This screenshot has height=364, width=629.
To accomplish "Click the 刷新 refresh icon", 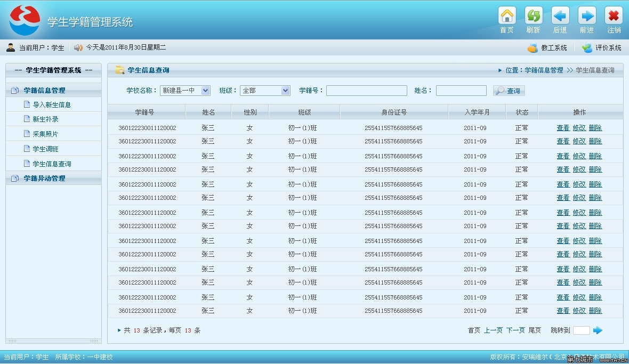I will point(533,15).
